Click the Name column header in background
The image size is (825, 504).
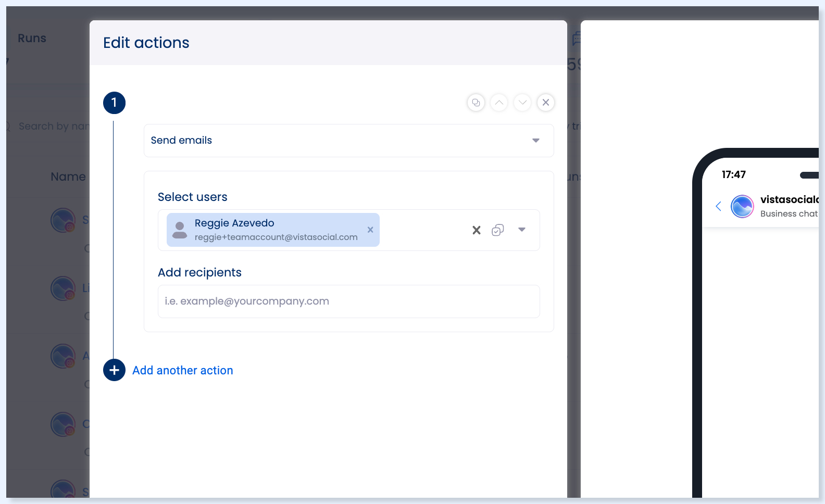click(x=68, y=177)
